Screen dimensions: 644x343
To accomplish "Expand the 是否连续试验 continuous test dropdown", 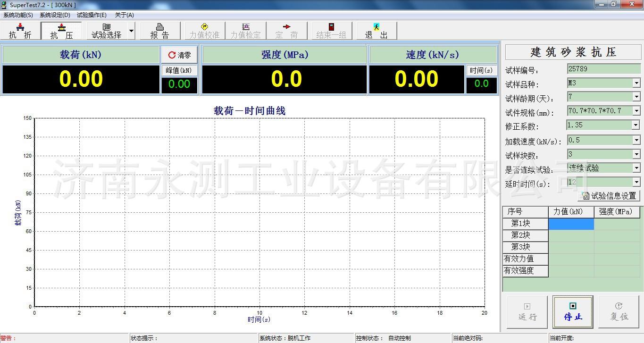I will point(636,168).
